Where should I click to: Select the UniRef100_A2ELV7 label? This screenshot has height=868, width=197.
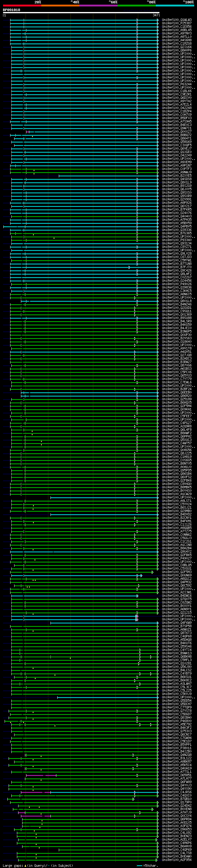(177, 839)
